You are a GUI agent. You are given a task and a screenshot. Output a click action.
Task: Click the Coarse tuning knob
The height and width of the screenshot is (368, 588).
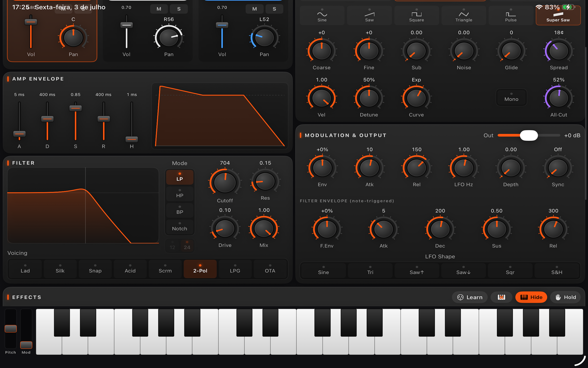pos(321,51)
